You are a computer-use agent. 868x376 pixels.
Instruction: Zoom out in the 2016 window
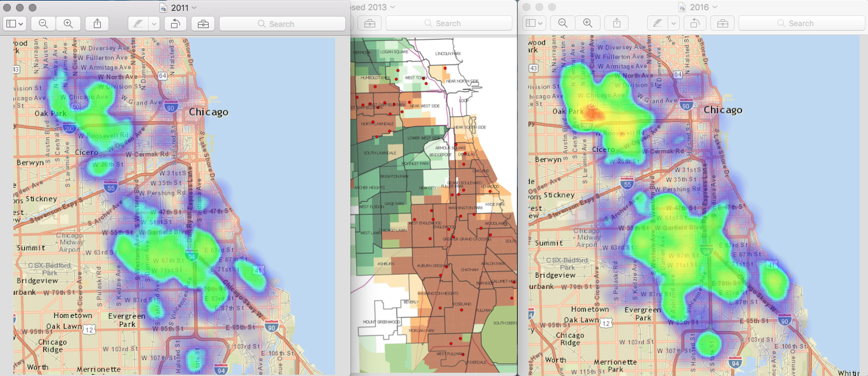pyautogui.click(x=563, y=23)
